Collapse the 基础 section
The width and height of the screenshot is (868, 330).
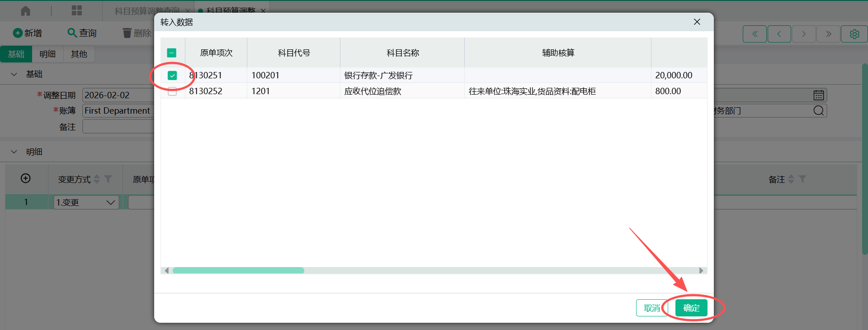pos(14,74)
